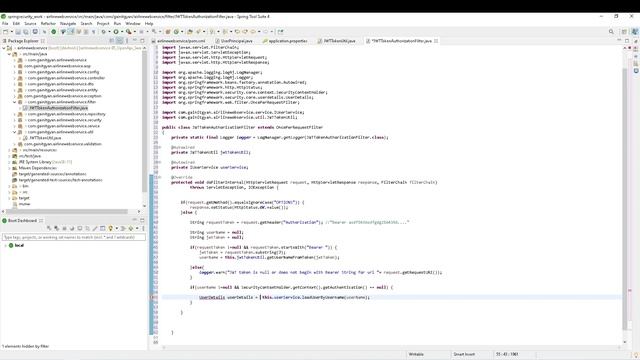Image resolution: width=640 pixels, height=360 pixels.
Task: Click the Save All toolbar icon
Action: click(26, 32)
